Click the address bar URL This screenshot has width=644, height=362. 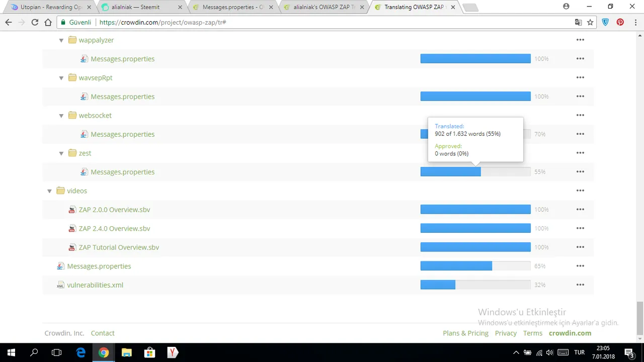pos(163,22)
